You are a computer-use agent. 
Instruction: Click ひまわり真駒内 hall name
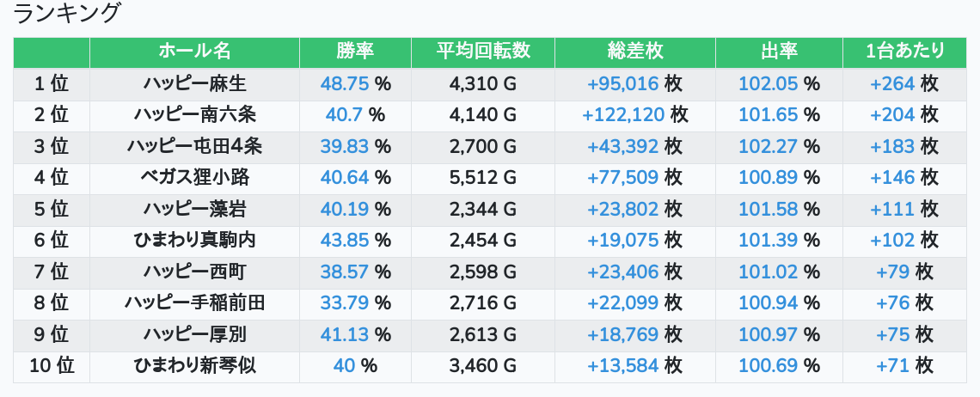pos(194,240)
